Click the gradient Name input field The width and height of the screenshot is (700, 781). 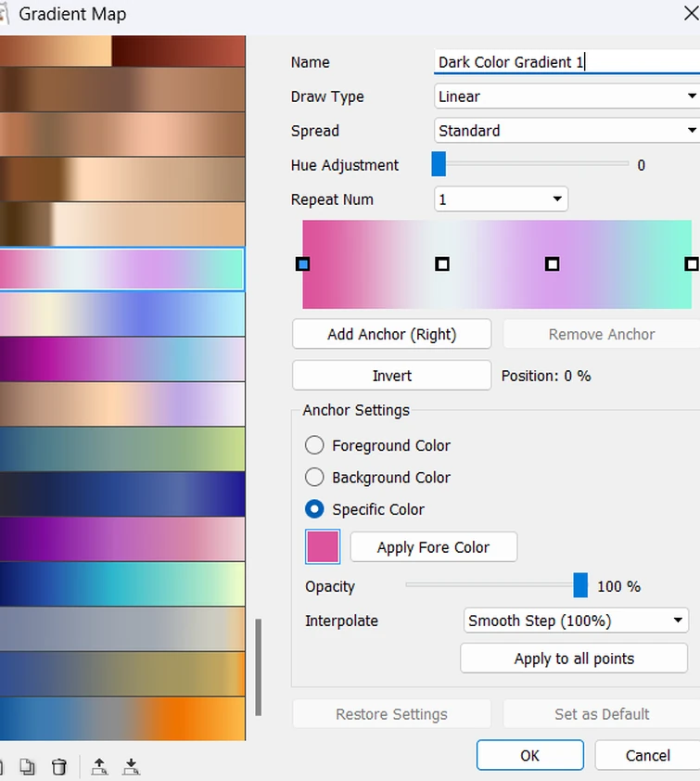click(566, 62)
